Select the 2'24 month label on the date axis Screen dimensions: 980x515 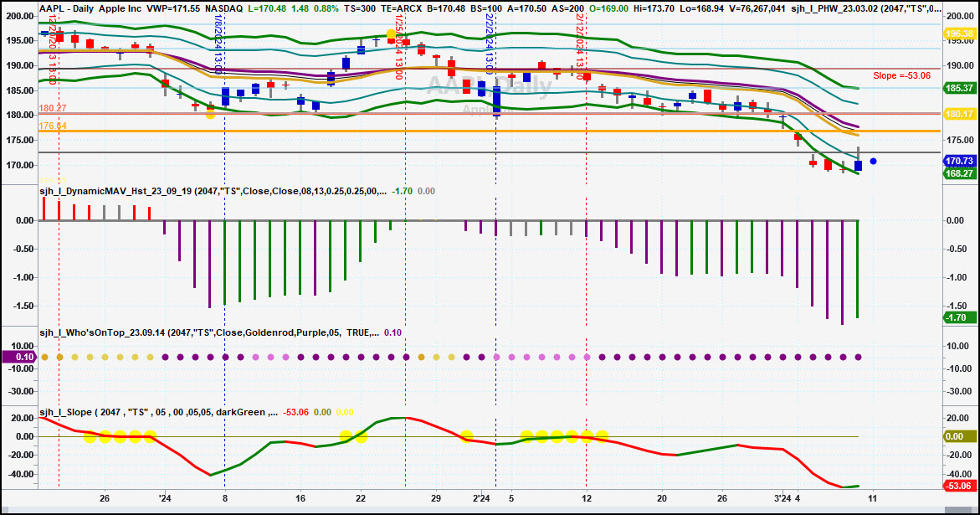pos(481,498)
